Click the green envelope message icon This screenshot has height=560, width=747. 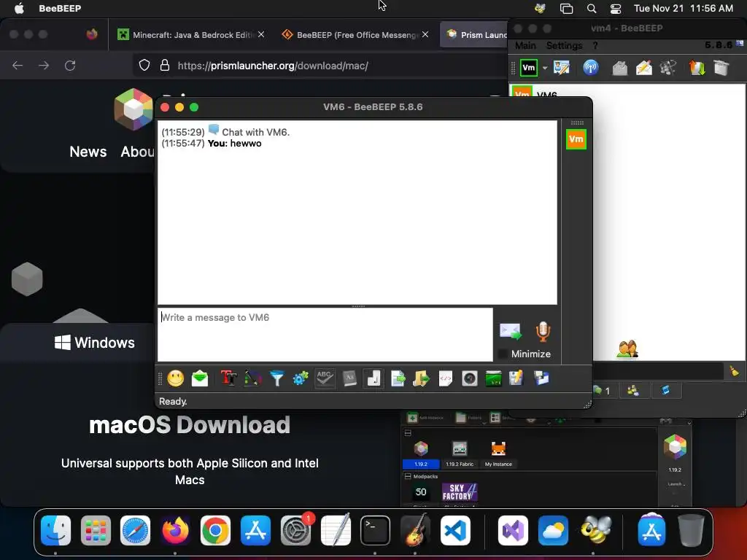(200, 378)
